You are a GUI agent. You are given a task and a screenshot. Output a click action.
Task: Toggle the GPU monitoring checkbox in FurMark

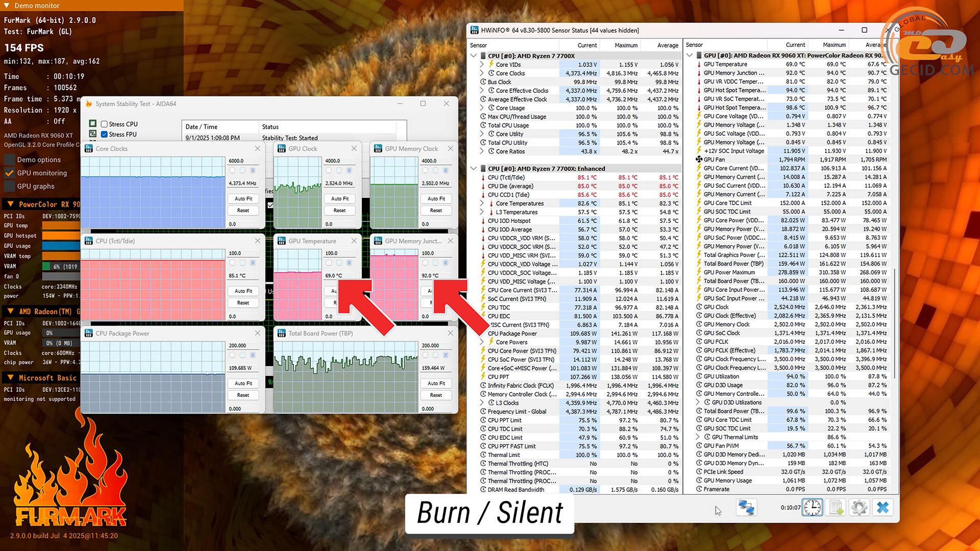[x=10, y=173]
